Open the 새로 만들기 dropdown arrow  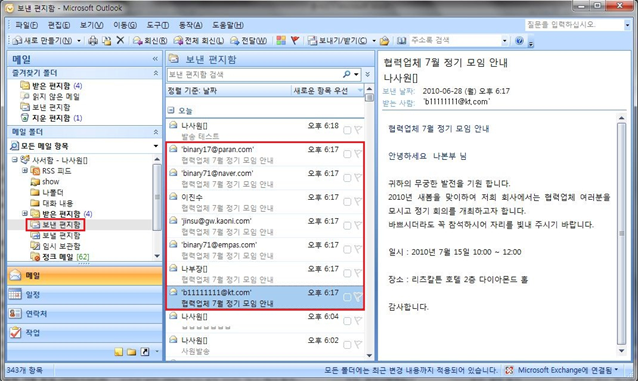click(x=79, y=41)
